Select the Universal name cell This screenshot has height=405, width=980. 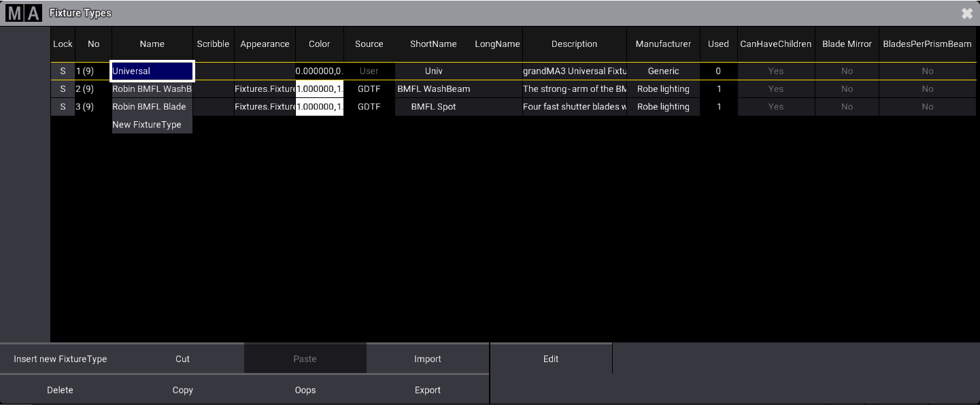pyautogui.click(x=152, y=71)
